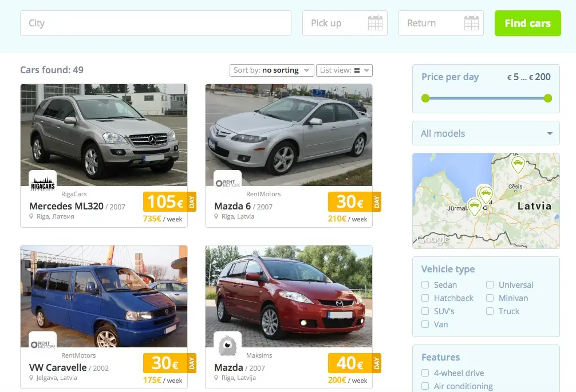
Task: Click the 210€ / week price text
Action: tap(348, 219)
